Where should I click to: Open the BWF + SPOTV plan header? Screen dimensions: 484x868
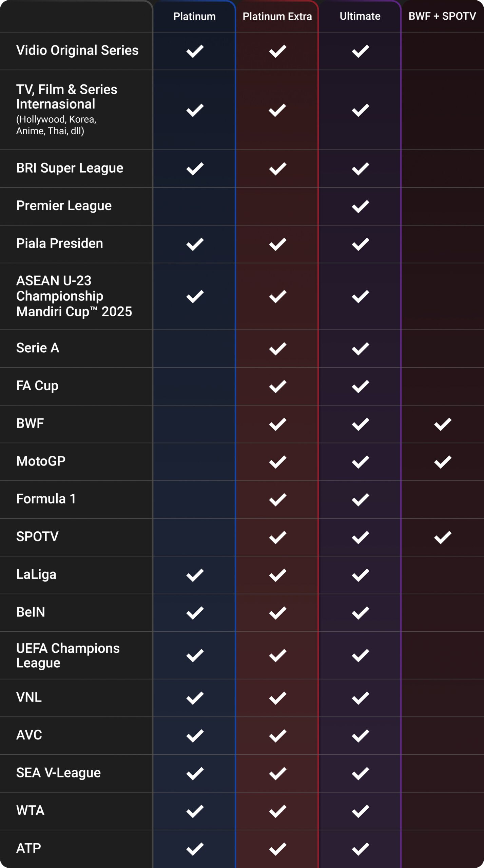pos(442,16)
